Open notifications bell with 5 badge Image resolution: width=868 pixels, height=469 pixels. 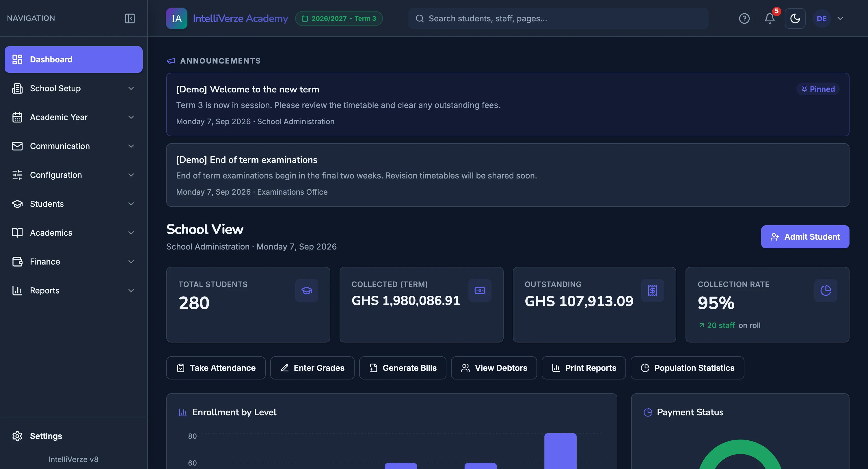tap(770, 18)
